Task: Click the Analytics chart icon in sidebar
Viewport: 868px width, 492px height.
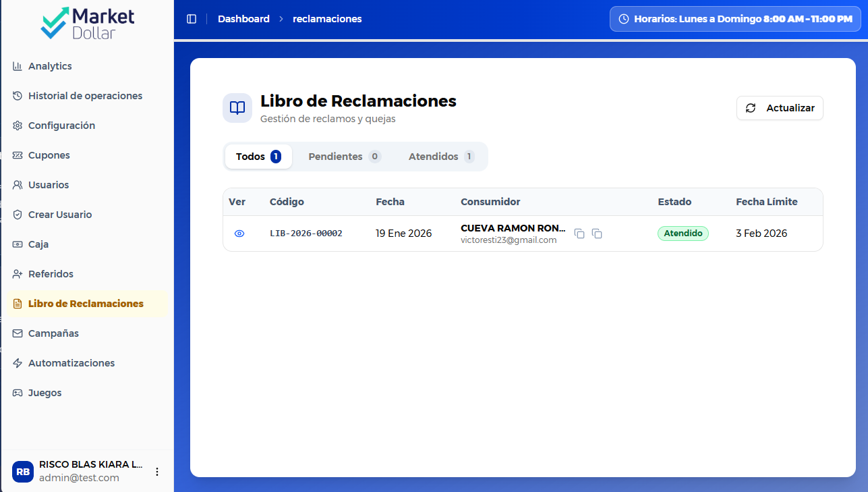Action: (x=18, y=66)
